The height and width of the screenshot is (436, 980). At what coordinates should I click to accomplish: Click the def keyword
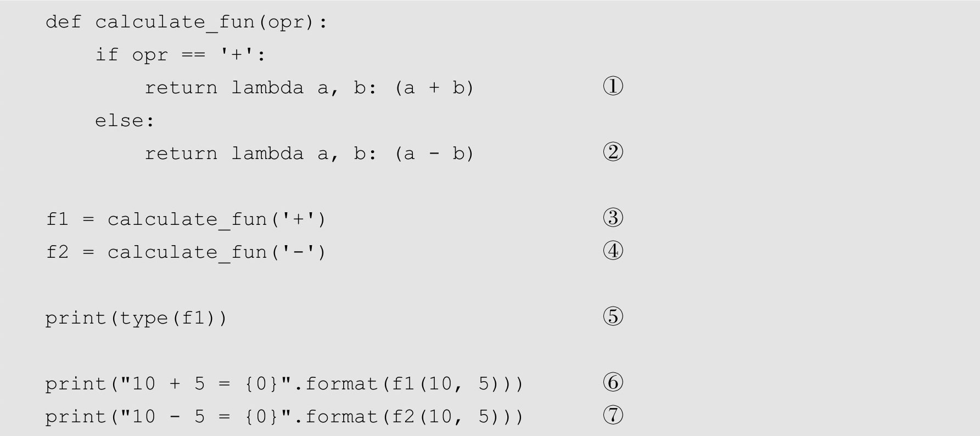(x=63, y=22)
